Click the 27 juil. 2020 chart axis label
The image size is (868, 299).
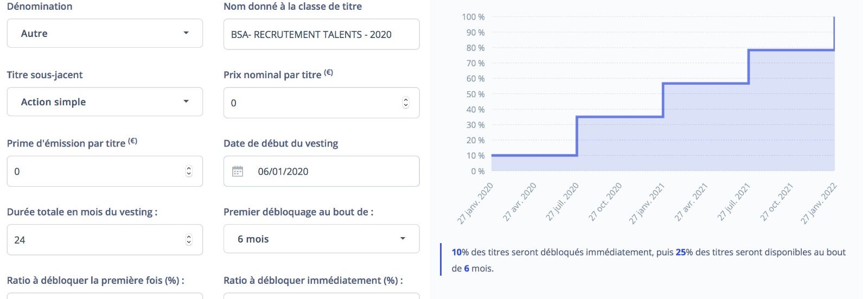click(563, 202)
